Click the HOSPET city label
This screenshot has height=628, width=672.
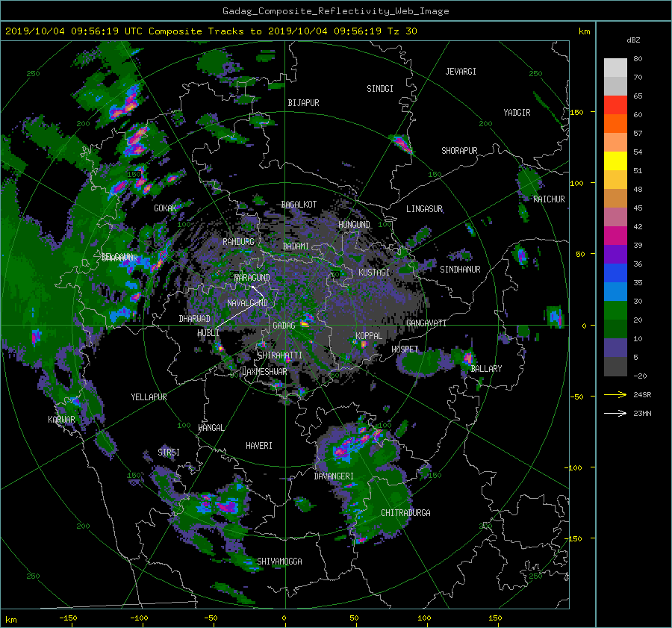pos(405,349)
